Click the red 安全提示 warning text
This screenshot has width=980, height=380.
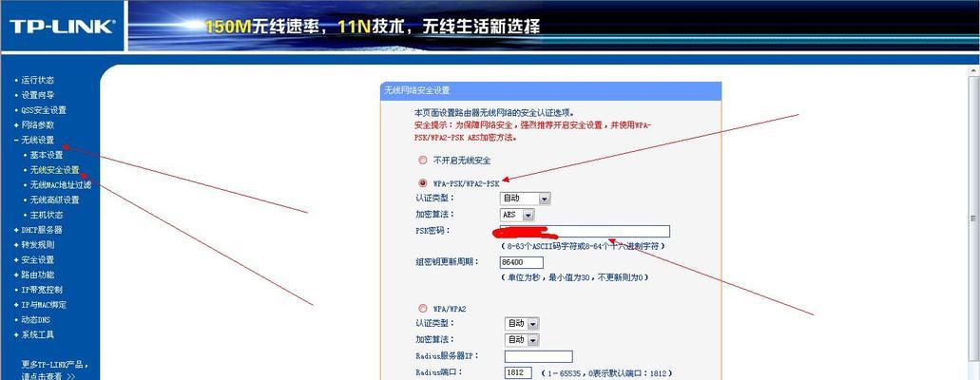click(x=533, y=131)
